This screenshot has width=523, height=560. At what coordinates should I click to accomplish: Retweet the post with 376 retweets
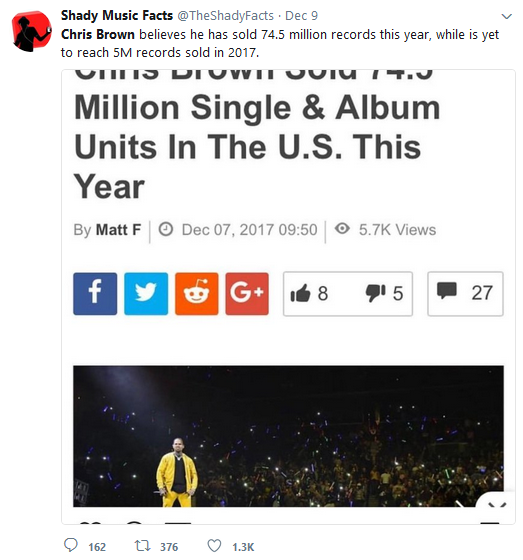[x=142, y=546]
